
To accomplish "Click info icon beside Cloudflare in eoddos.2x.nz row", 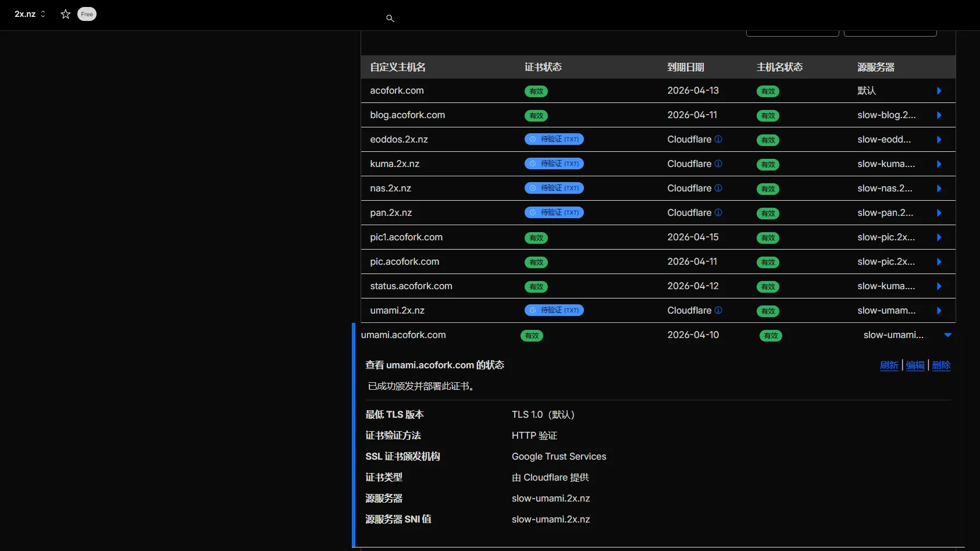I will tap(718, 140).
